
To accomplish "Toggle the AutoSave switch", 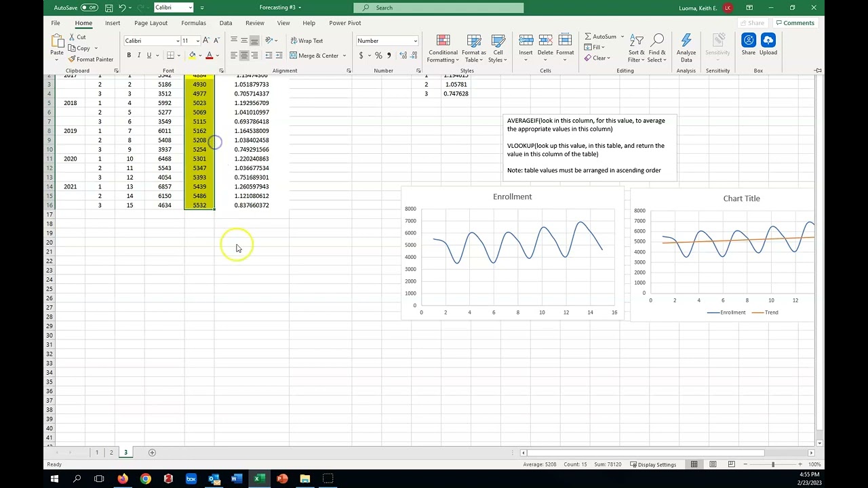I will coord(90,7).
